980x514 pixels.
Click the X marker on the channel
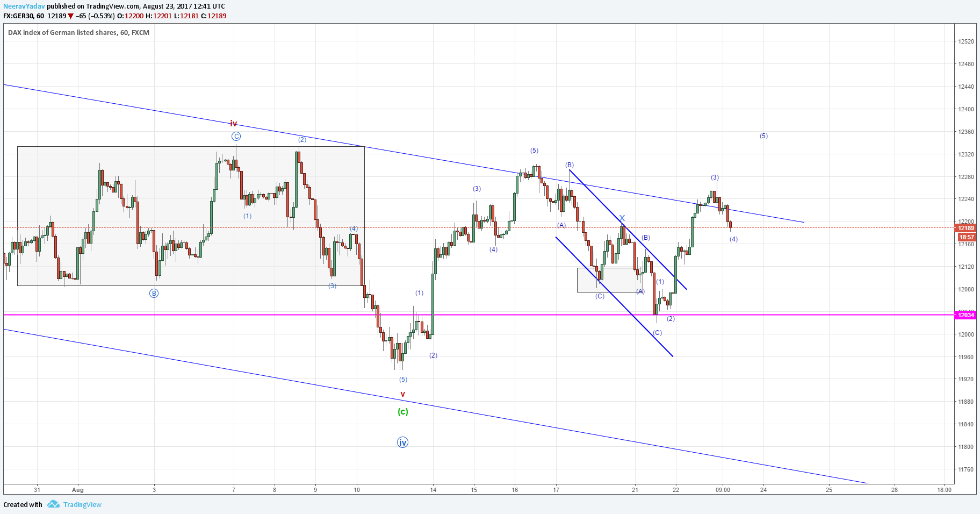coord(622,218)
